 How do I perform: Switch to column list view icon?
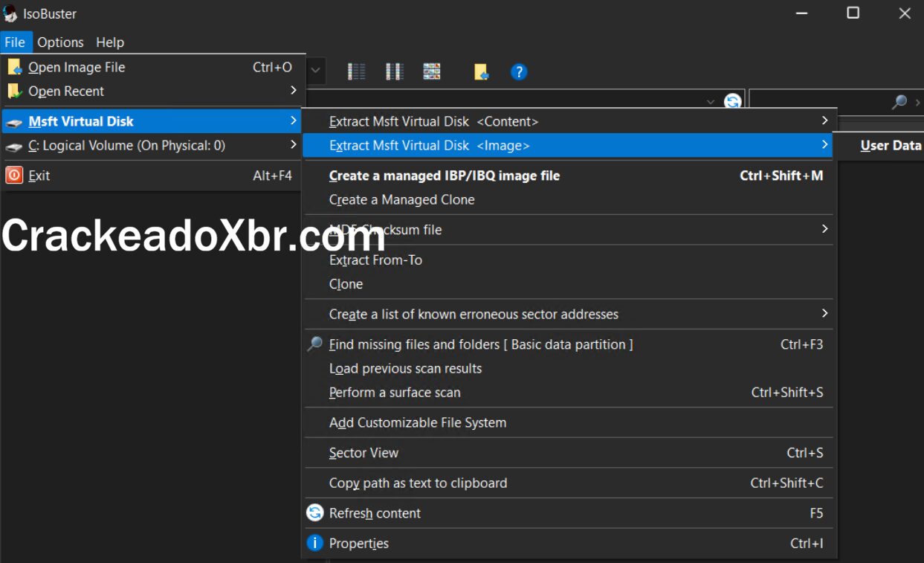[x=394, y=71]
